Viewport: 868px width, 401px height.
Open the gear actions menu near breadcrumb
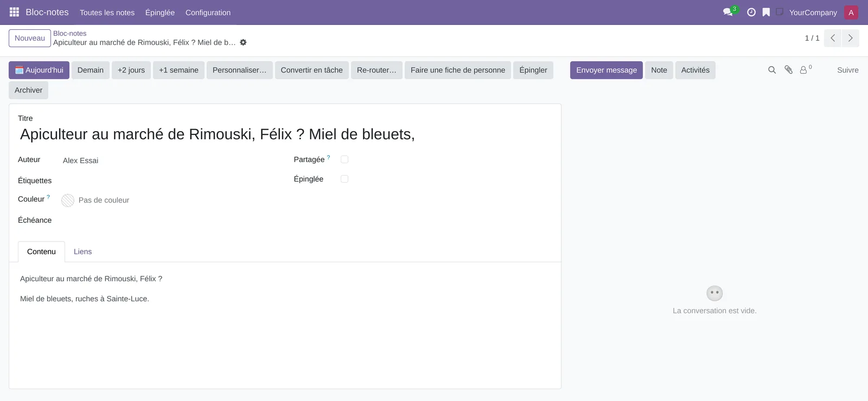coord(243,42)
